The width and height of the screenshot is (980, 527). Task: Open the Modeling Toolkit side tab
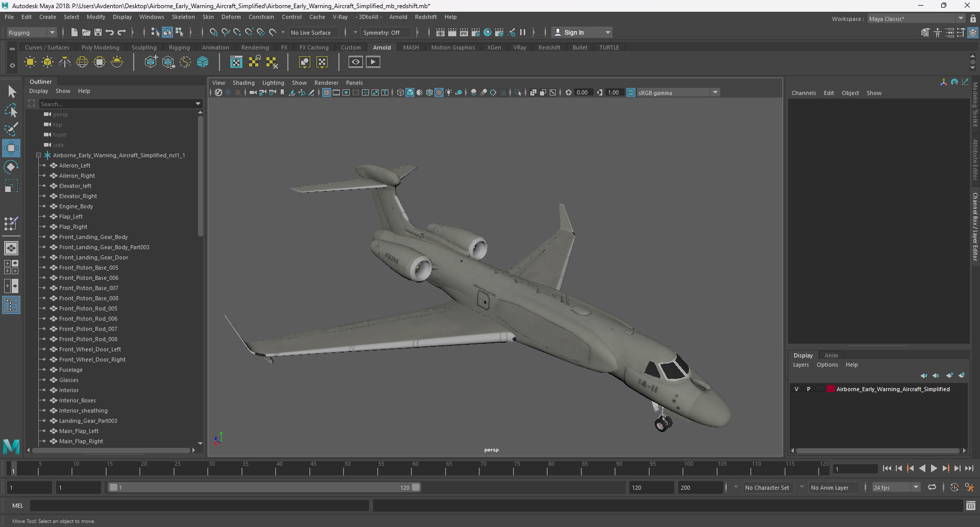tap(975, 105)
